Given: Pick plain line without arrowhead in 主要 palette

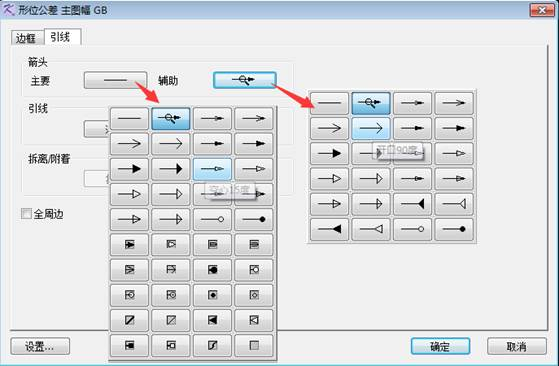Looking at the screenshot, I should pos(129,118).
